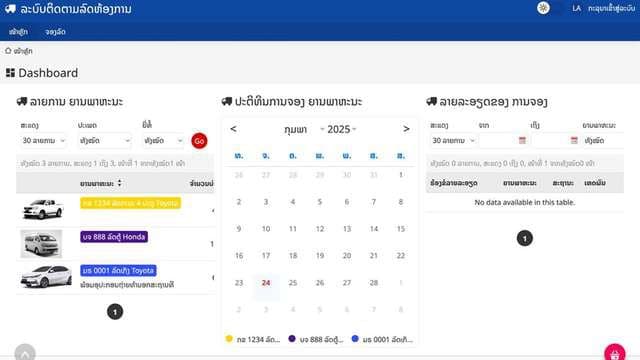Screen dimensions: 640x360
Task: Click page 1 under booking details
Action: click(x=524, y=238)
